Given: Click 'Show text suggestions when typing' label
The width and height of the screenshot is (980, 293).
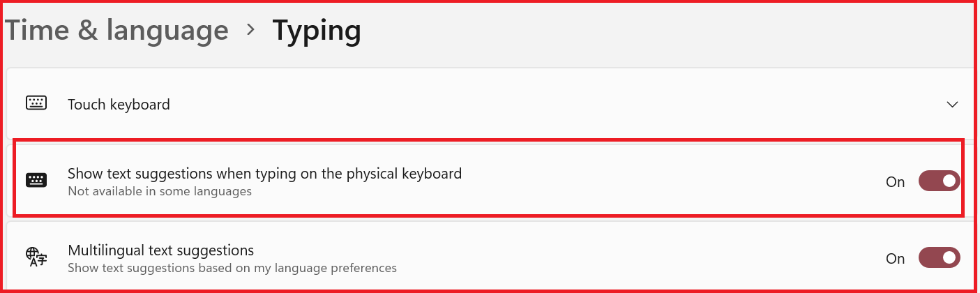Looking at the screenshot, I should (264, 173).
